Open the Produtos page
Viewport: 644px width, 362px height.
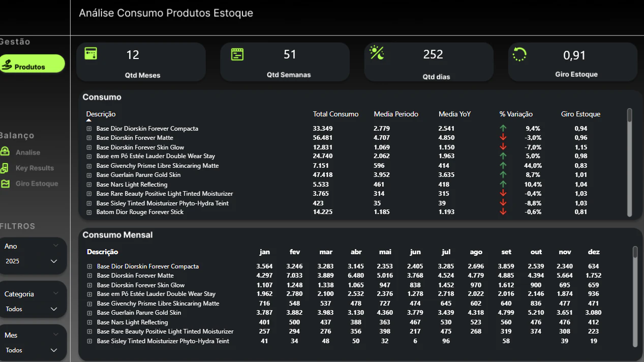click(32, 64)
